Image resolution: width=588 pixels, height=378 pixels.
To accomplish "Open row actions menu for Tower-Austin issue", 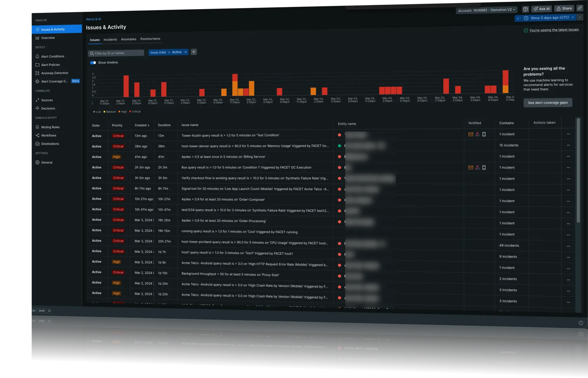I will [x=568, y=134].
